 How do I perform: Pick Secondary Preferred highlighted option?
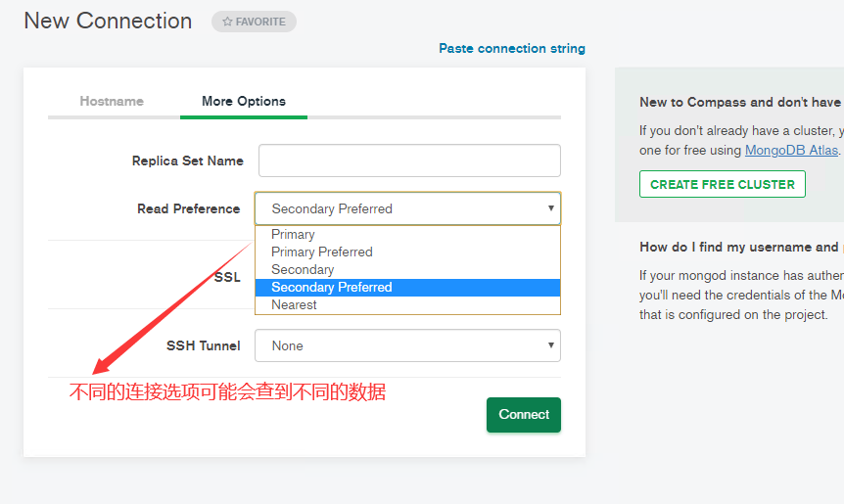pos(332,288)
